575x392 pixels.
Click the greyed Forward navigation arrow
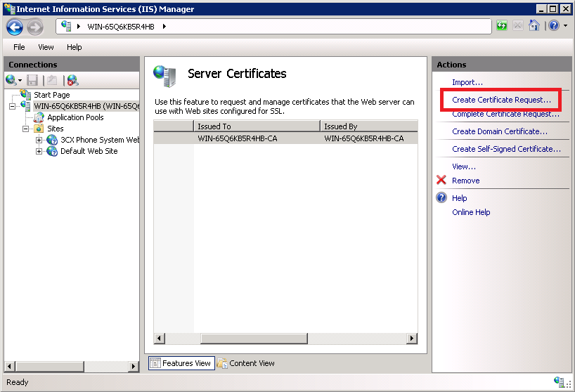tap(35, 27)
